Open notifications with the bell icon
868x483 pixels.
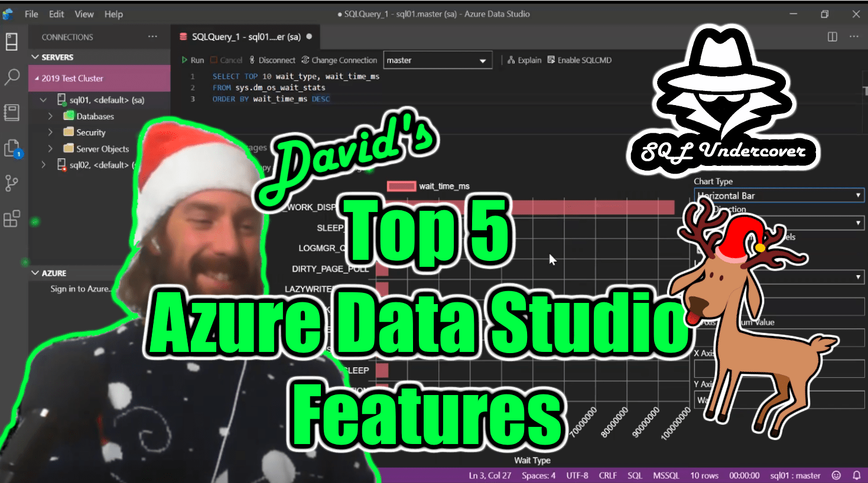[857, 475]
